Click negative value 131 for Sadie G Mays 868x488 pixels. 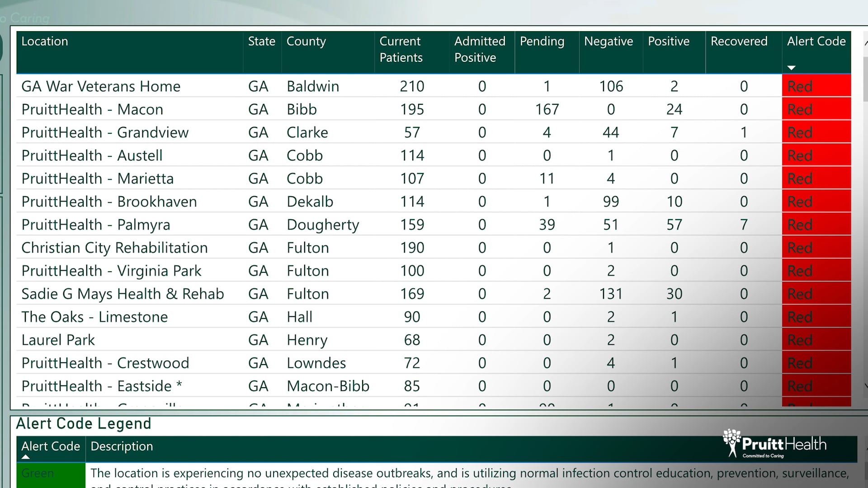pos(611,294)
